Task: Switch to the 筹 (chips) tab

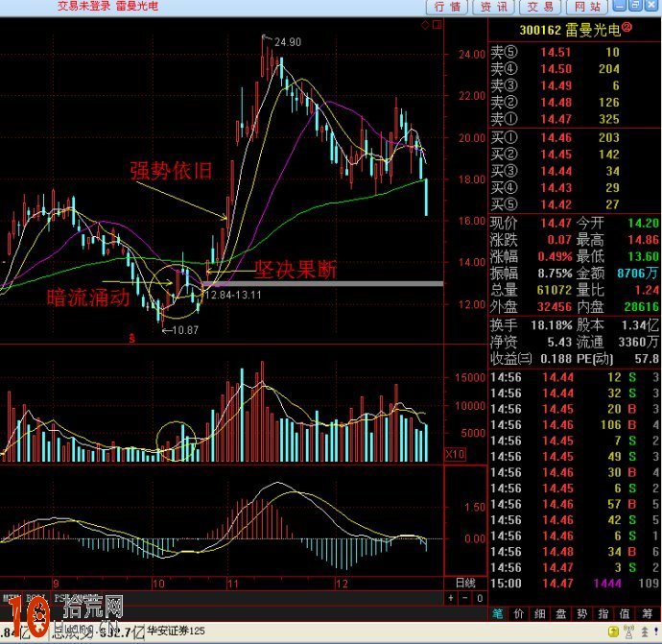Action: click(647, 613)
